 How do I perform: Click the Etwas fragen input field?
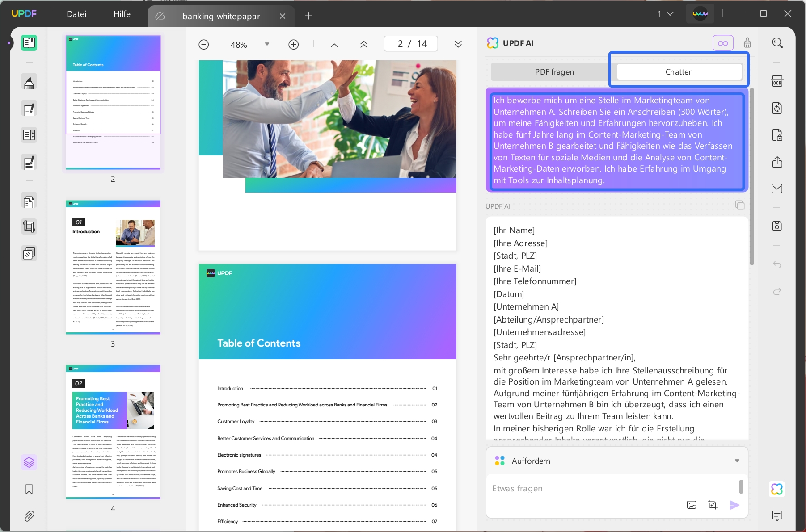[x=612, y=488]
